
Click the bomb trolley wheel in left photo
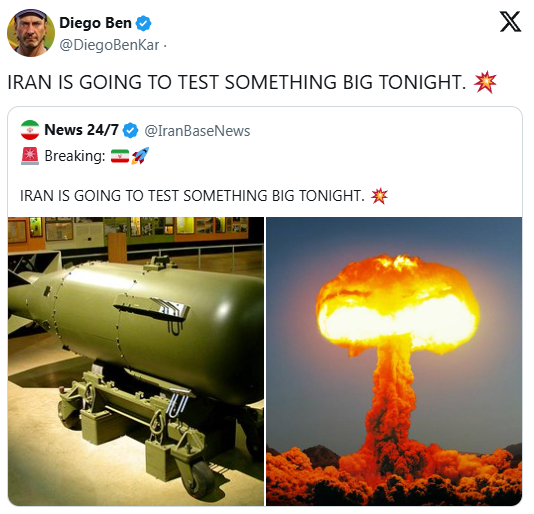[x=201, y=478]
